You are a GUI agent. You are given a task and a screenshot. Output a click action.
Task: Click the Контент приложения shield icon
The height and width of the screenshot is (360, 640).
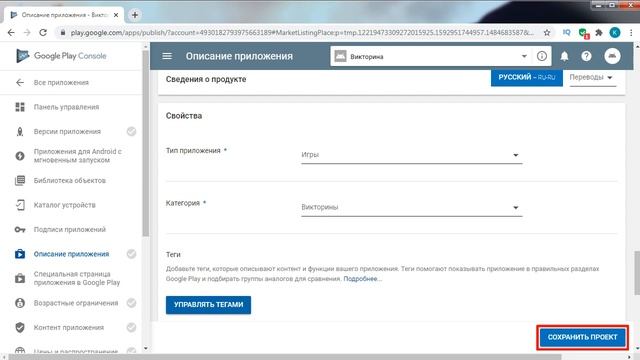coord(20,327)
